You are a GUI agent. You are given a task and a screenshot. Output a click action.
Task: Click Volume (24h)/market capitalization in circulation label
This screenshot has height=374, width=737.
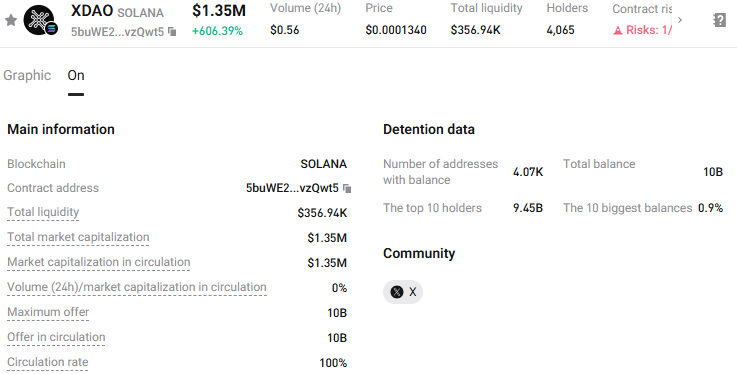(x=137, y=287)
